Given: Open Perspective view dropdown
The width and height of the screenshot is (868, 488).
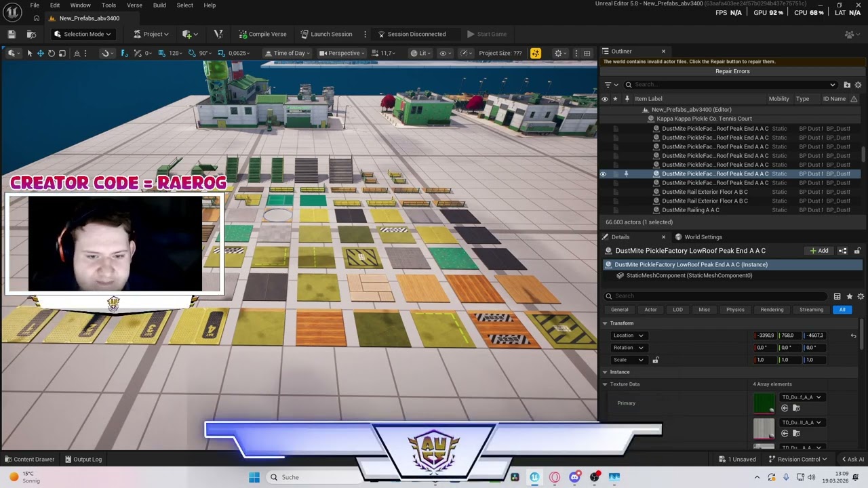Looking at the screenshot, I should (x=342, y=53).
